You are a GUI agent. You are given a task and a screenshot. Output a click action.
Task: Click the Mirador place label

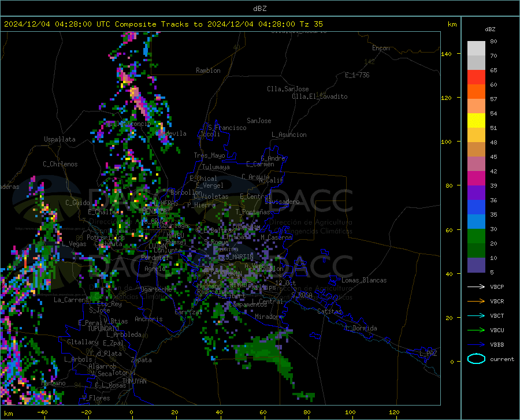pos(267,317)
